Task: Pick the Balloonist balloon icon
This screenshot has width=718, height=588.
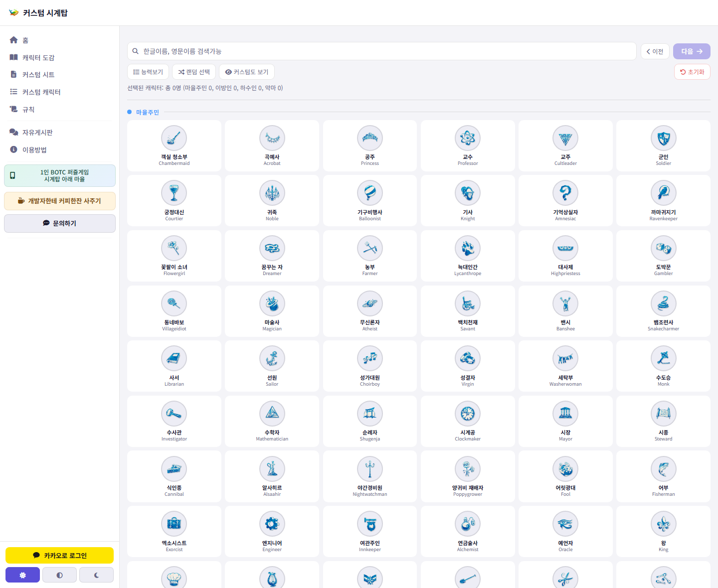Action: (370, 193)
